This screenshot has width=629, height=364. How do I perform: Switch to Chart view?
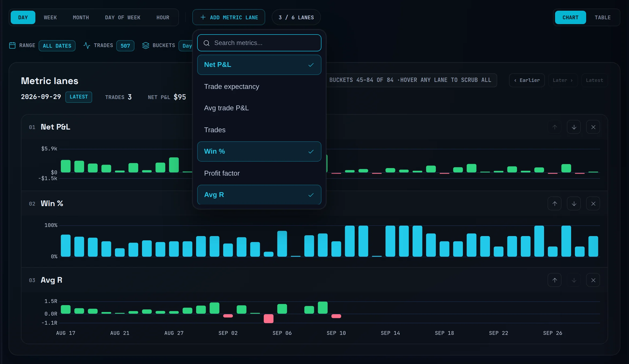click(571, 17)
